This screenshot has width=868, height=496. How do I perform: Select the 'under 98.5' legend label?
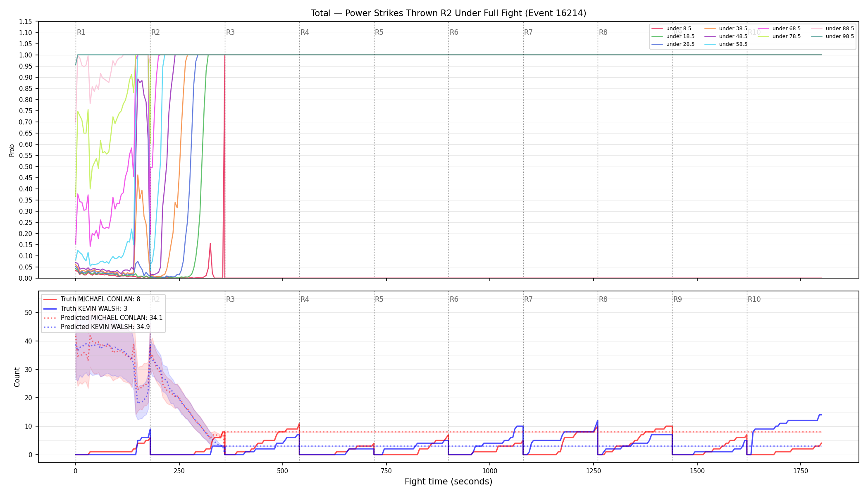click(x=839, y=36)
